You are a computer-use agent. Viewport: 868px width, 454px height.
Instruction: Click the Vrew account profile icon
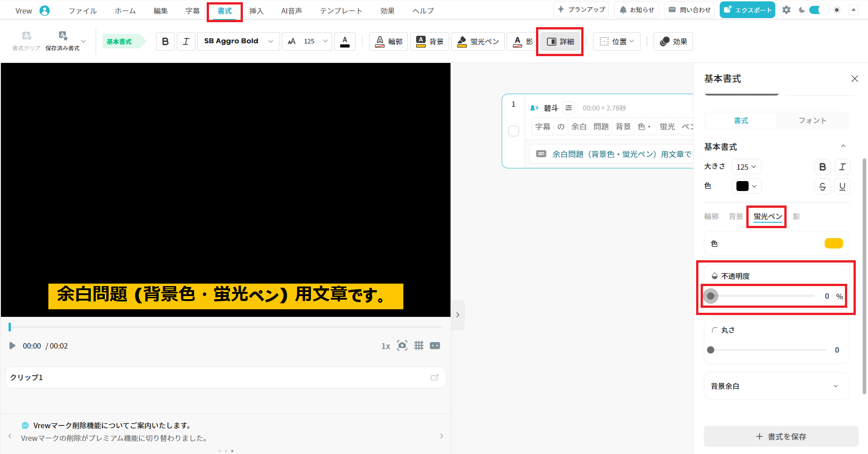[x=44, y=10]
